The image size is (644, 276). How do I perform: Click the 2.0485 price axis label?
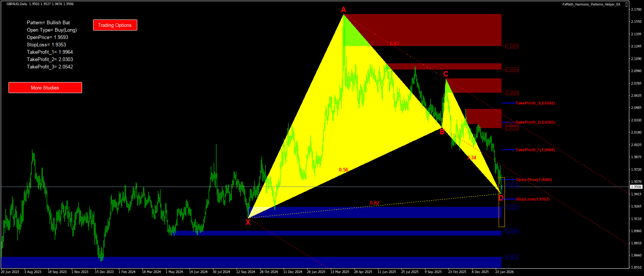[x=636, y=108]
